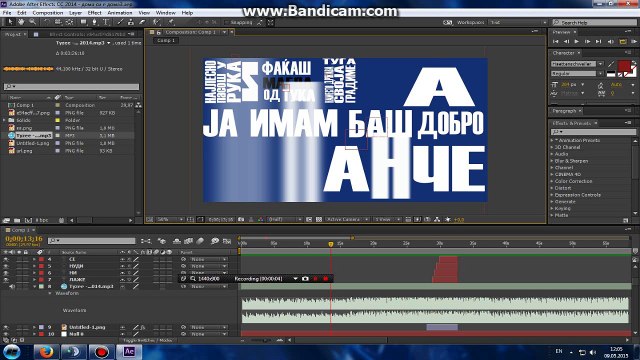Collapse layer 8 mp3 properties

[x=34, y=287]
